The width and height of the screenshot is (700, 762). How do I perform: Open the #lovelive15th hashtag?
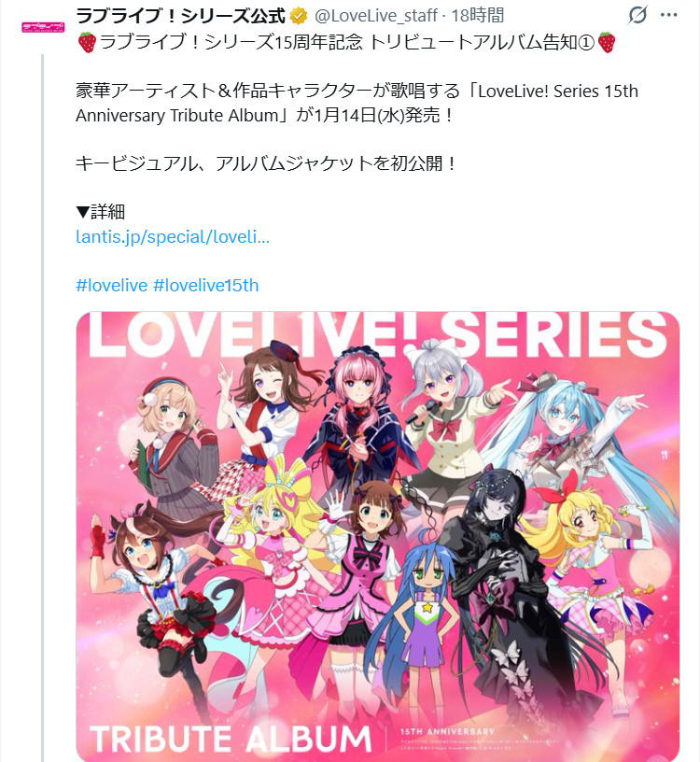[x=206, y=285]
